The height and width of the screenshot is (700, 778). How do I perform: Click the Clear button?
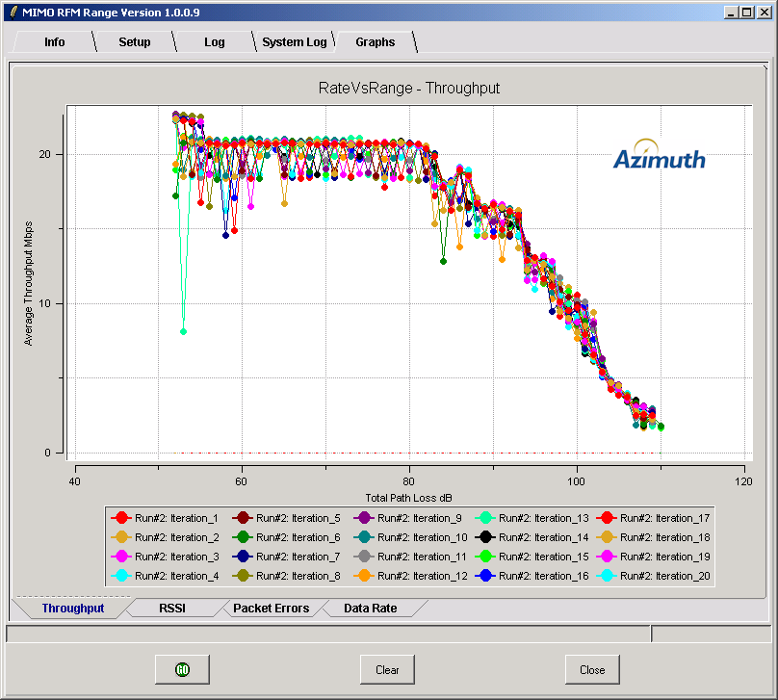[x=387, y=669]
